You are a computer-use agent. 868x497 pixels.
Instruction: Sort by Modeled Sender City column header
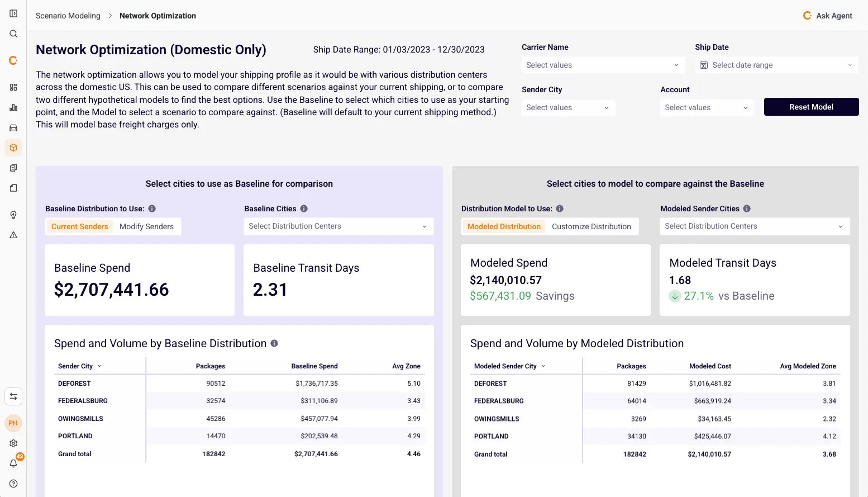[x=505, y=366]
